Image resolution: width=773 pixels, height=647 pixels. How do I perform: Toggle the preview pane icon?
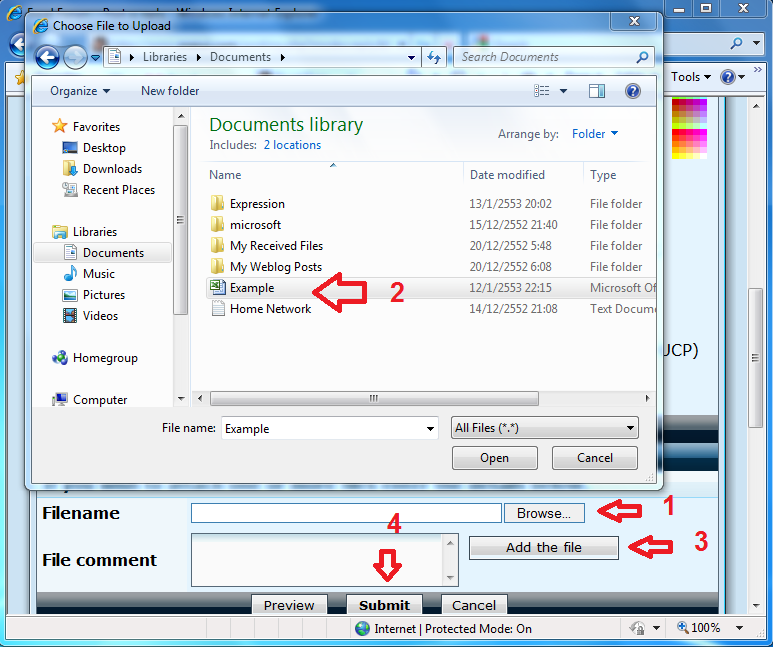click(597, 91)
